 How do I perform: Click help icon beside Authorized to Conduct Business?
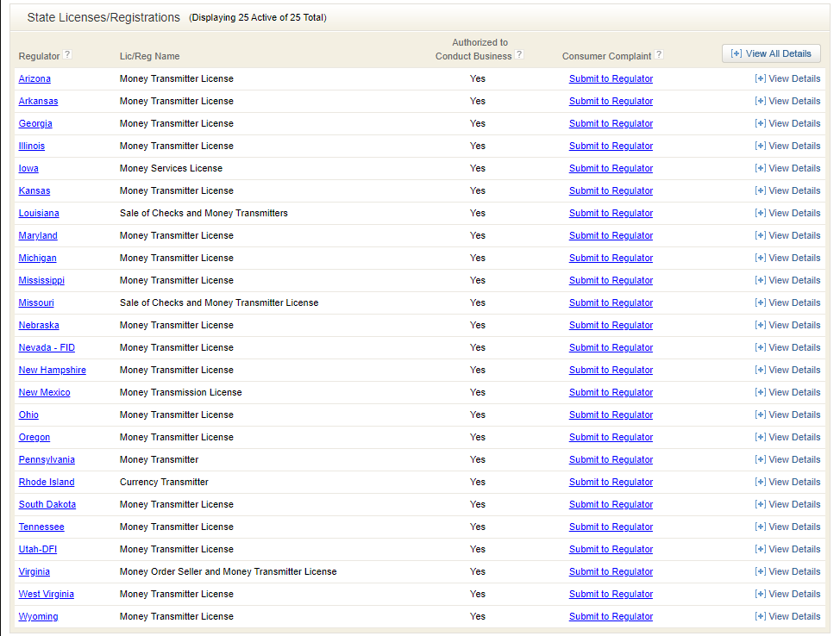519,55
